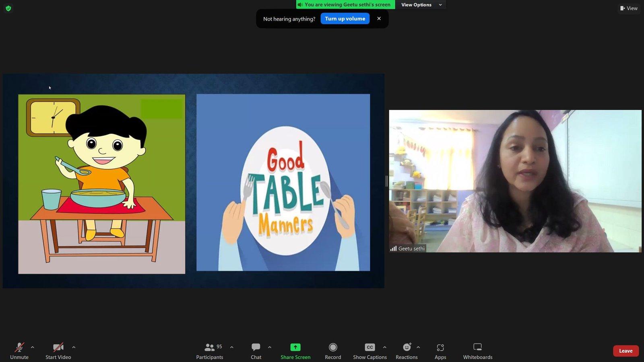Click the Good Table Manners slide image
Image resolution: width=644 pixels, height=362 pixels.
pyautogui.click(x=283, y=182)
